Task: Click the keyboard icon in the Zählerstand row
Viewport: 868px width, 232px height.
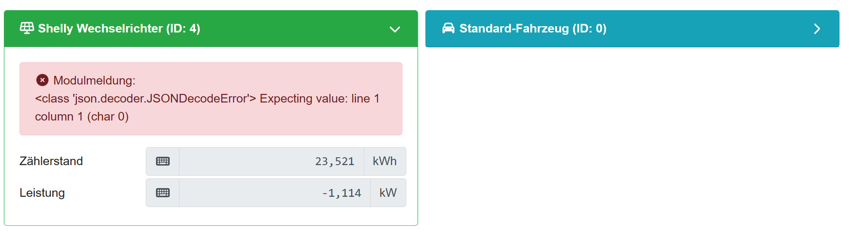Action: [x=163, y=161]
